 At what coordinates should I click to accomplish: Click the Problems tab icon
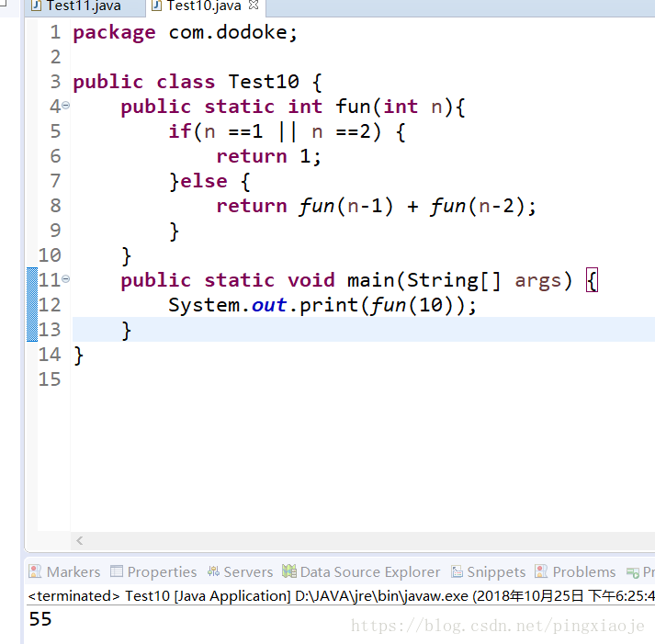(541, 571)
